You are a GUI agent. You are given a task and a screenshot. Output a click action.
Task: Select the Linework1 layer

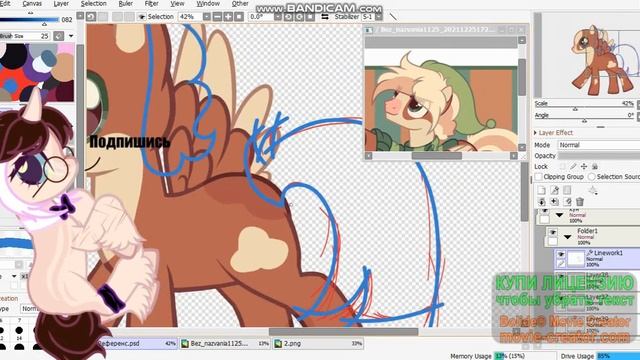[598, 259]
